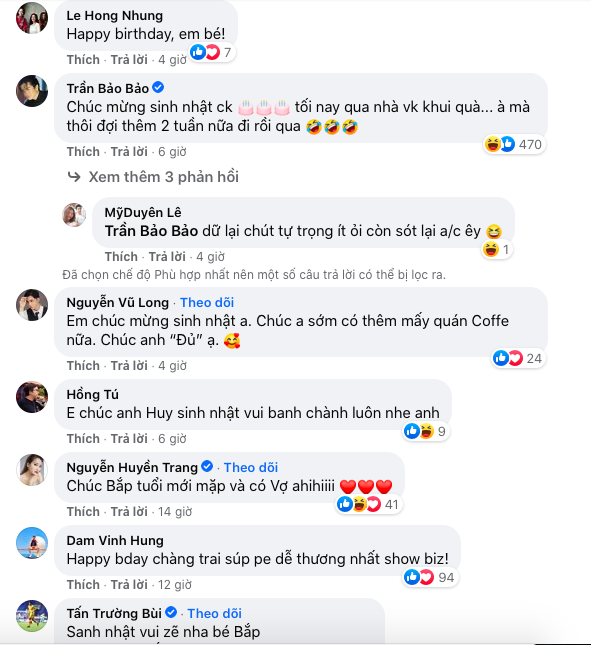The width and height of the screenshot is (591, 645).
Task: Click Trần Bảo Bảo's verified badge
Action: pyautogui.click(x=158, y=88)
